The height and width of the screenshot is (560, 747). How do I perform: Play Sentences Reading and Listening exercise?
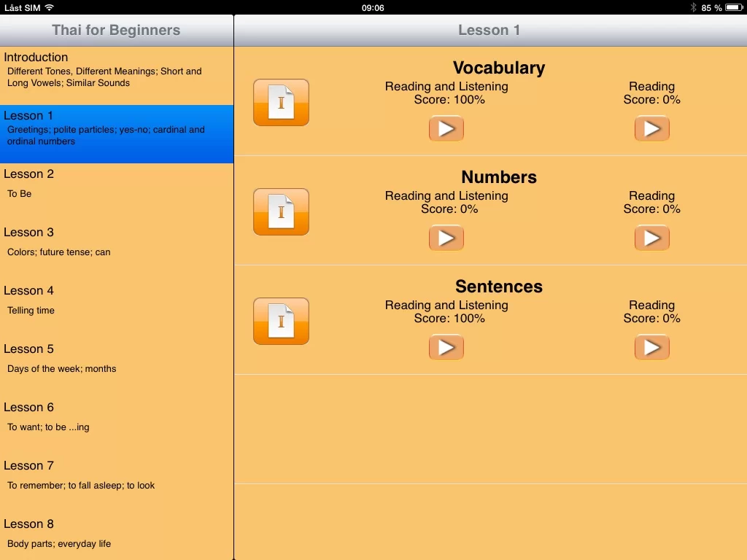(446, 348)
